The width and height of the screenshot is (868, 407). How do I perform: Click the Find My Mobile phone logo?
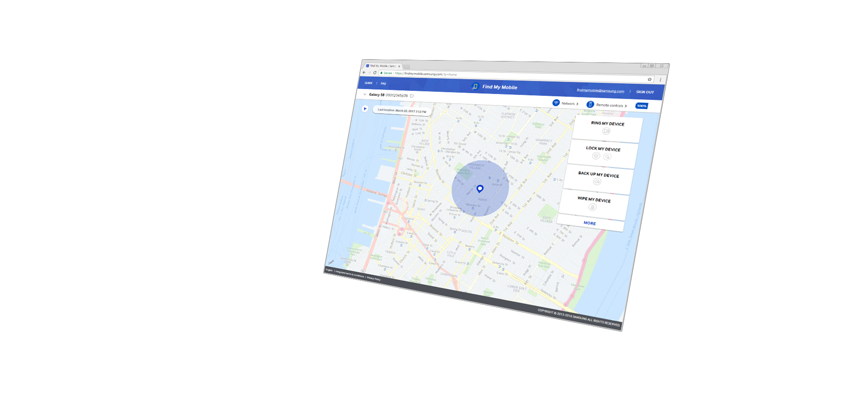475,86
